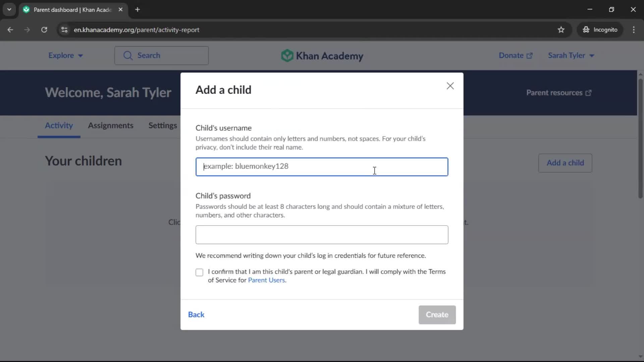
Task: Click the Welcome, Sarah Tyler heading
Action: [108, 93]
